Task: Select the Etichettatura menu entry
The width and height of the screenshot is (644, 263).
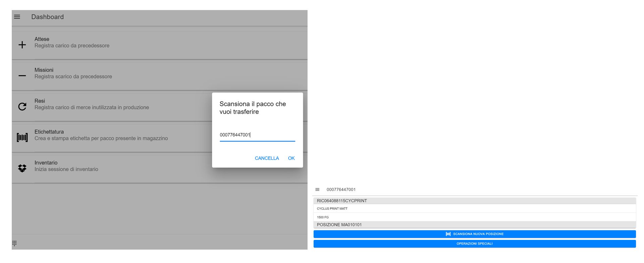Action: click(x=160, y=137)
